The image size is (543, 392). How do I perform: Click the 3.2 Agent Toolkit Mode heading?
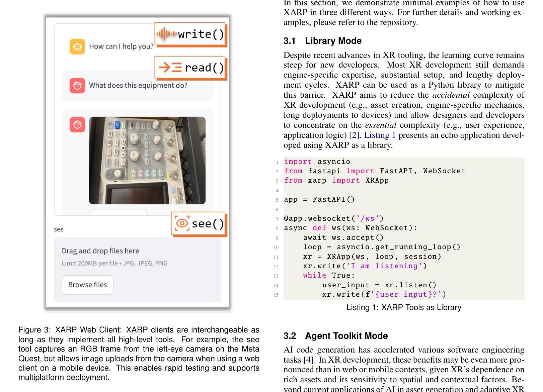point(335,336)
